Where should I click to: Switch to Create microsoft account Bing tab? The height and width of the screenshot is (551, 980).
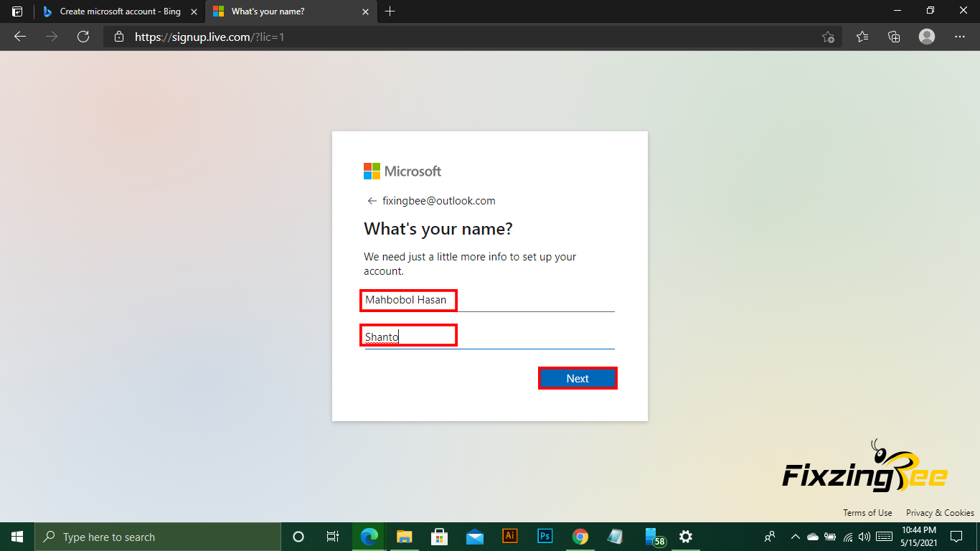tap(118, 11)
